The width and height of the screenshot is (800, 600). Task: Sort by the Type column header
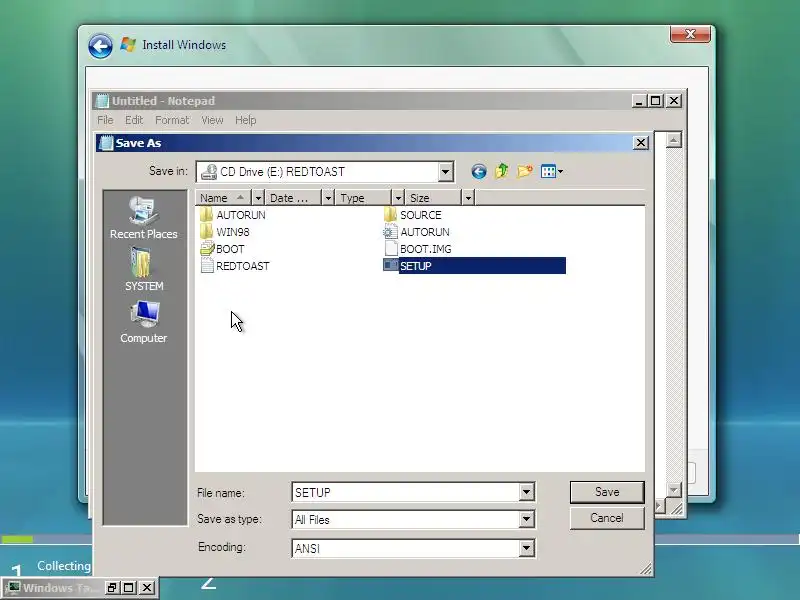pos(363,197)
